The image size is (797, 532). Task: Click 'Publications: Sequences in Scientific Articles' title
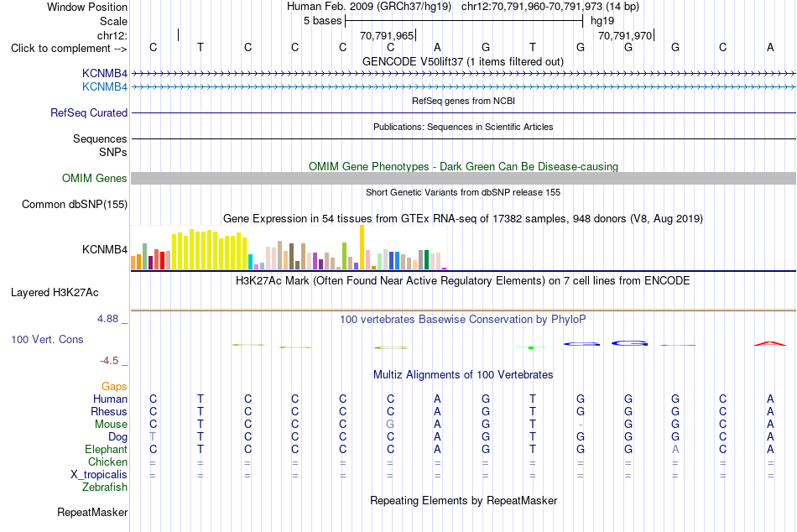463,127
